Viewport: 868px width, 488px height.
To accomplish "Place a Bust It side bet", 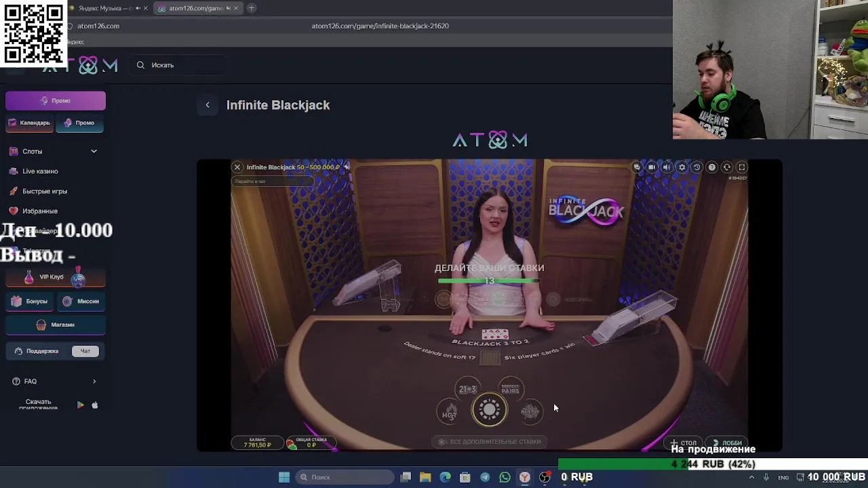I will coord(530,411).
